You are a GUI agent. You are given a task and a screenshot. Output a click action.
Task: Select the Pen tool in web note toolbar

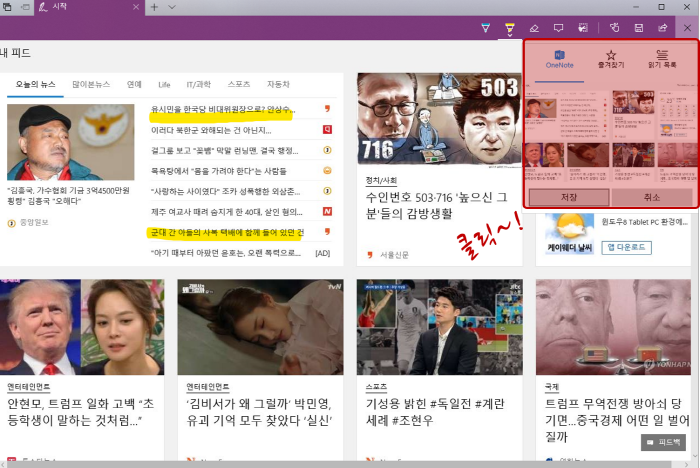click(485, 28)
